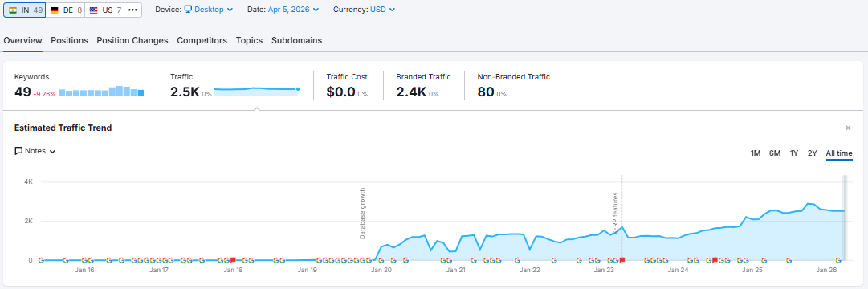Click the India flag icon
This screenshot has width=868, height=289.
point(13,10)
